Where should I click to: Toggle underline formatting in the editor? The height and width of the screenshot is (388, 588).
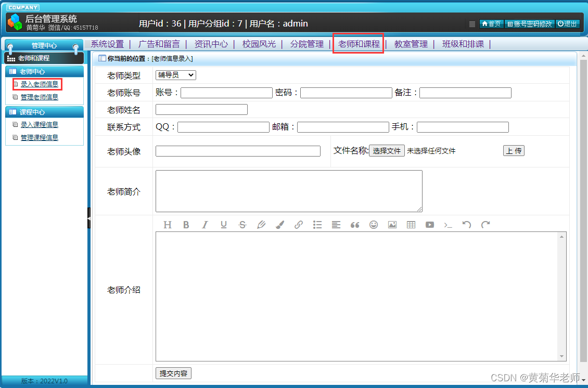pos(224,225)
